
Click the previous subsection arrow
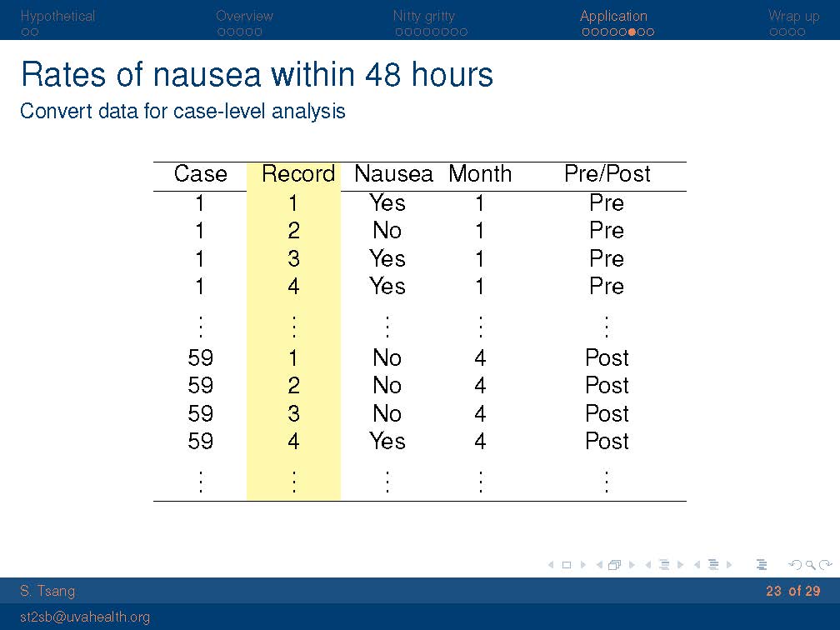tap(647, 566)
